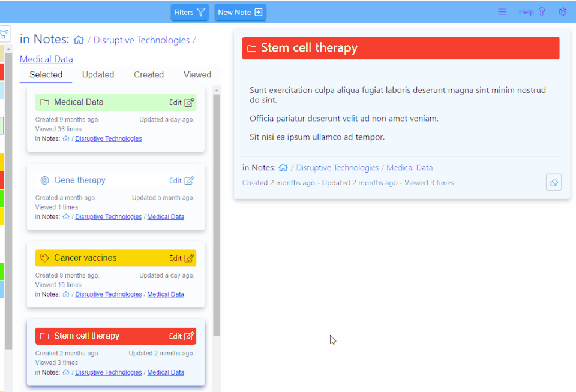Screen dimensions: 576x392
Task: Open Medical Data link in viewer breadcrumb
Action: click(x=409, y=168)
